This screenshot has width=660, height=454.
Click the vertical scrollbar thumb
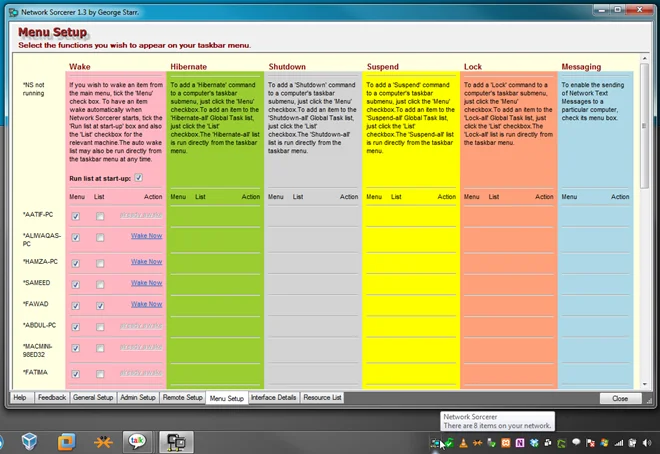pyautogui.click(x=644, y=126)
